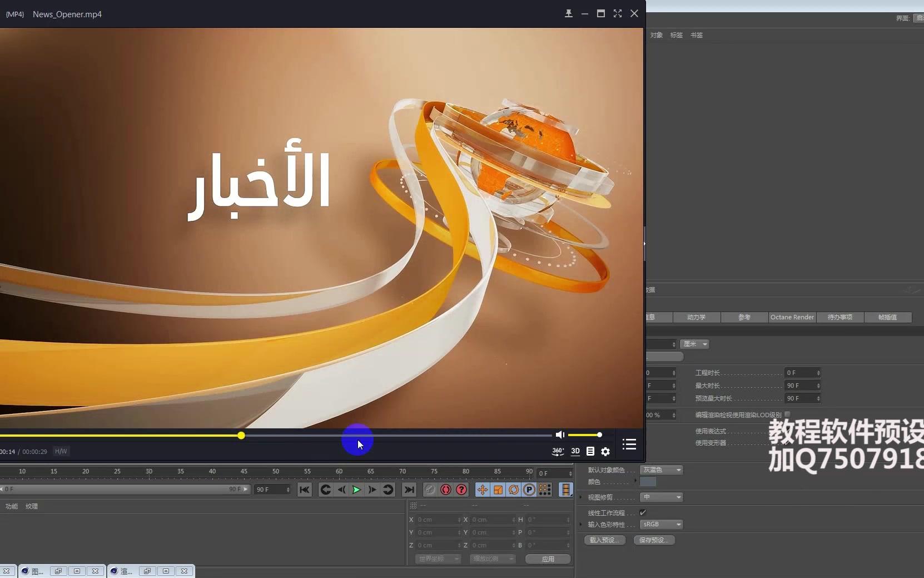Image resolution: width=924 pixels, height=578 pixels.
Task: Click the current frame 0 F field
Action: [555, 473]
